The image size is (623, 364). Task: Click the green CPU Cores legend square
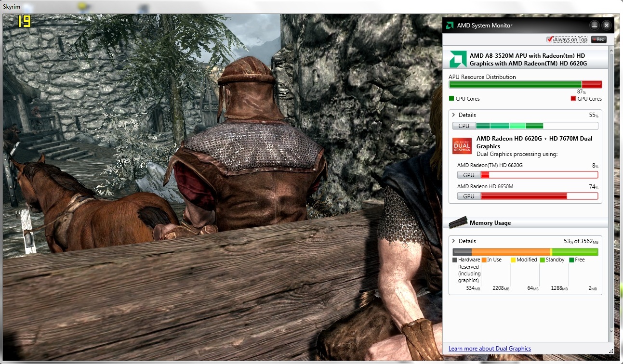click(x=451, y=99)
